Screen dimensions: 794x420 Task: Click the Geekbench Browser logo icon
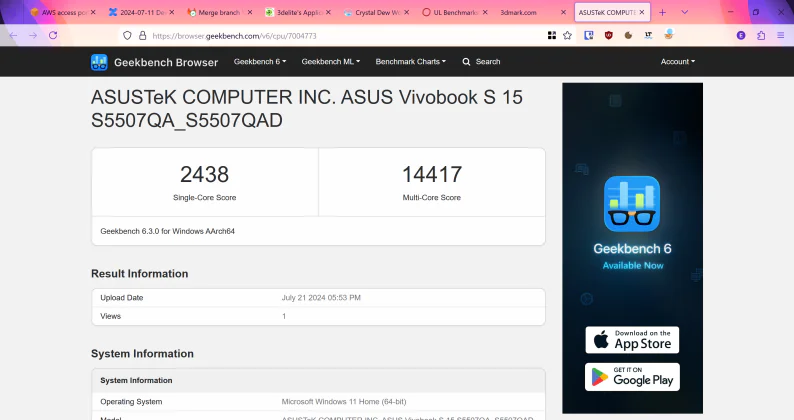pyautogui.click(x=99, y=62)
